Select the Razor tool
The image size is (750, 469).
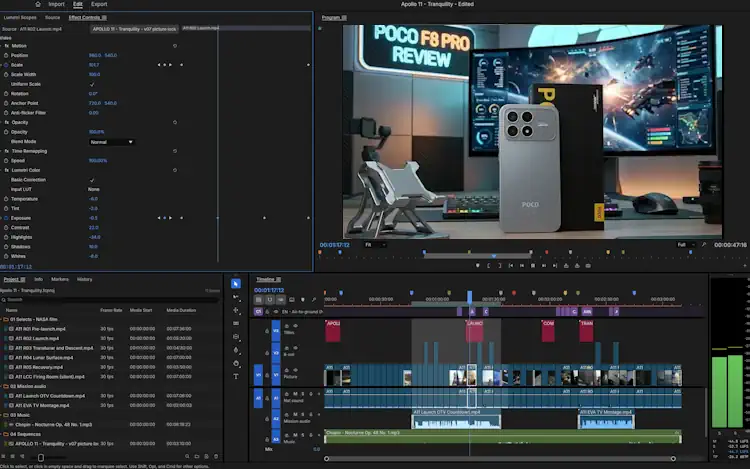click(x=236, y=324)
